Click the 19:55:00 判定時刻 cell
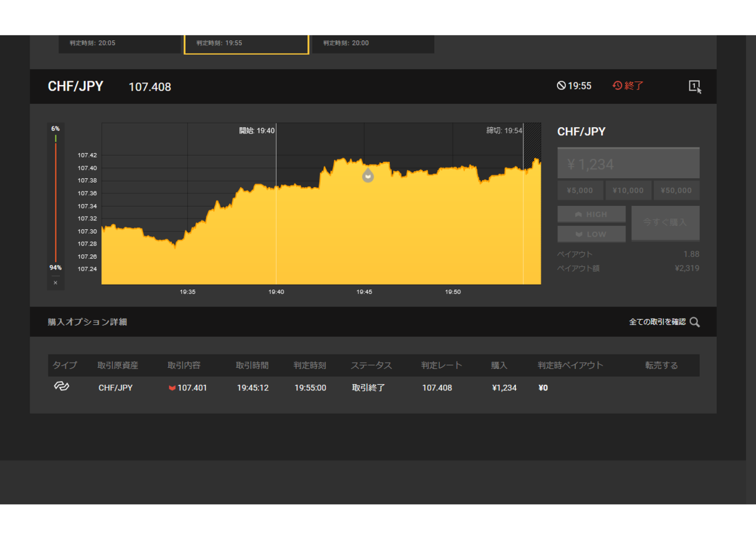756x539 pixels. tap(311, 388)
